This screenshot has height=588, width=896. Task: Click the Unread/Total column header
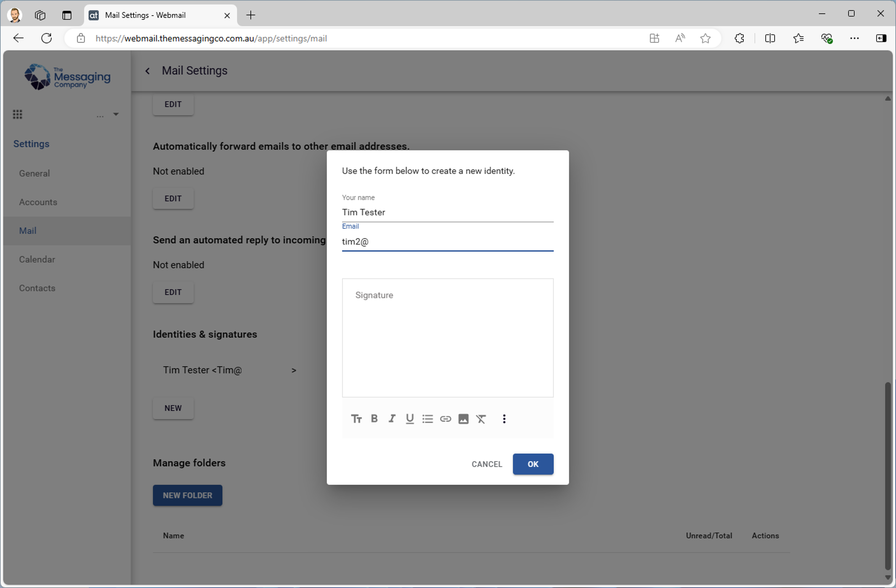coord(709,536)
